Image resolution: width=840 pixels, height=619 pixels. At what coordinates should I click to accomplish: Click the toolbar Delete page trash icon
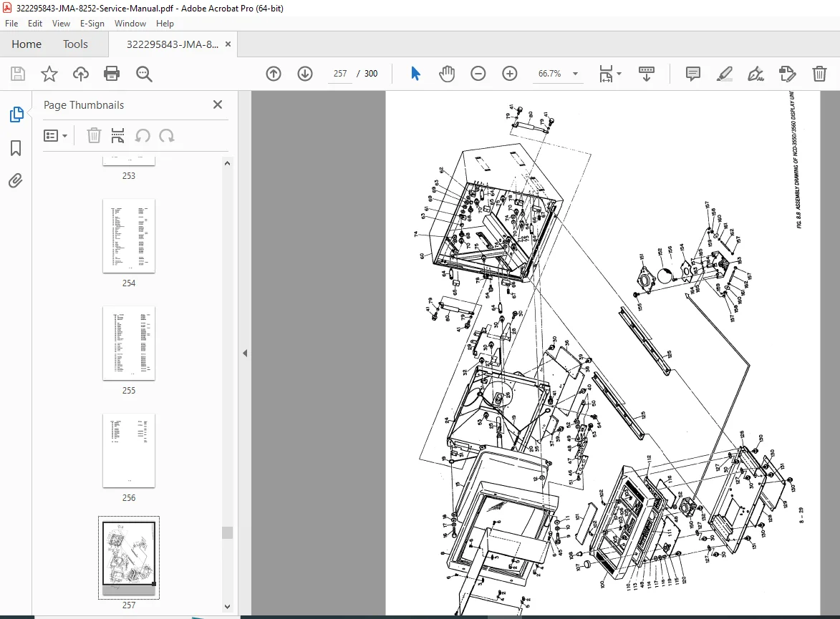(x=819, y=74)
